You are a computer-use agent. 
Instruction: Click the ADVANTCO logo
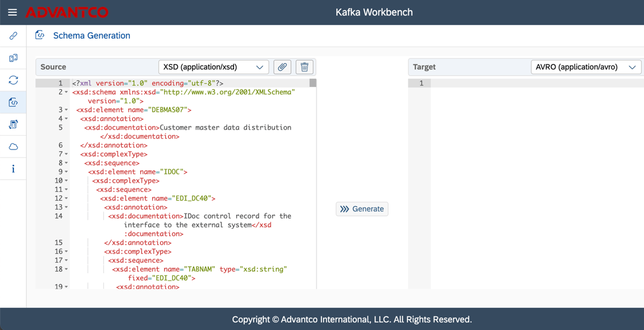[x=67, y=12]
